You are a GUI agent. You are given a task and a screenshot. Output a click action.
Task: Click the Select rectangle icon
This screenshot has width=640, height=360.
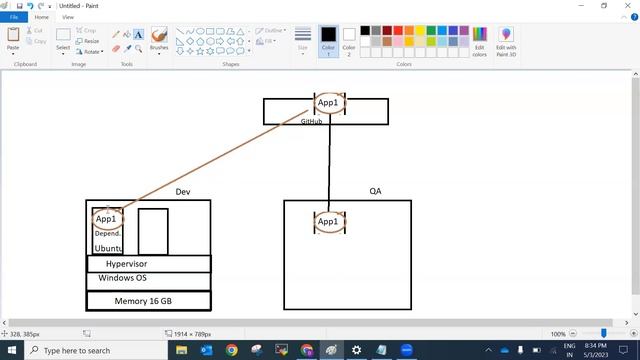click(x=63, y=35)
